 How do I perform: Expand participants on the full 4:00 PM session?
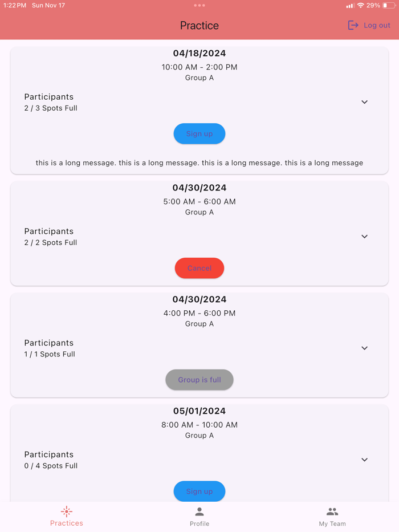[x=364, y=348]
